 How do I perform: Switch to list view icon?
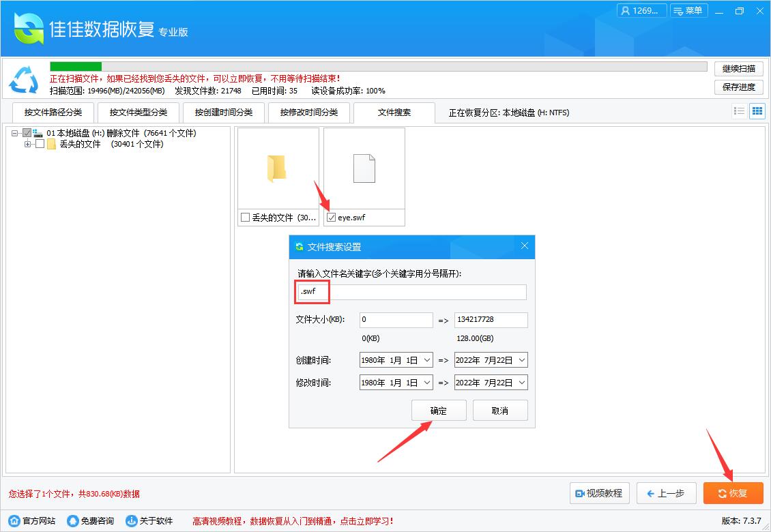click(739, 110)
